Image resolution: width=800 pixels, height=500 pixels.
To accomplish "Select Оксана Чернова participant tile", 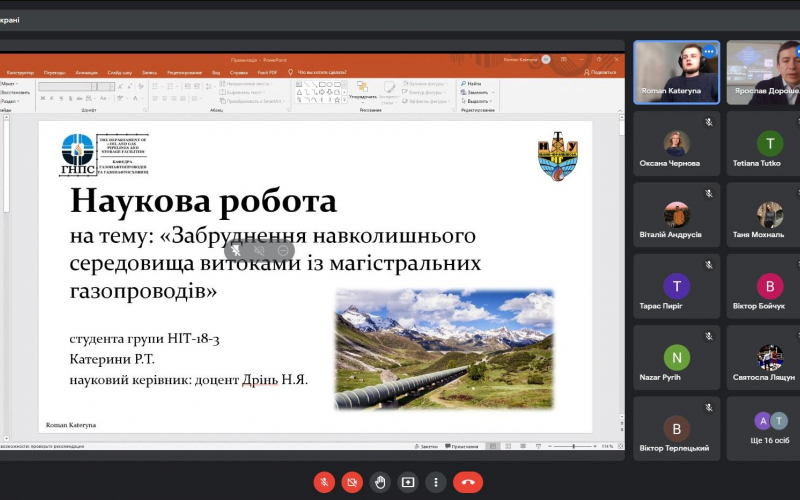I will [677, 144].
